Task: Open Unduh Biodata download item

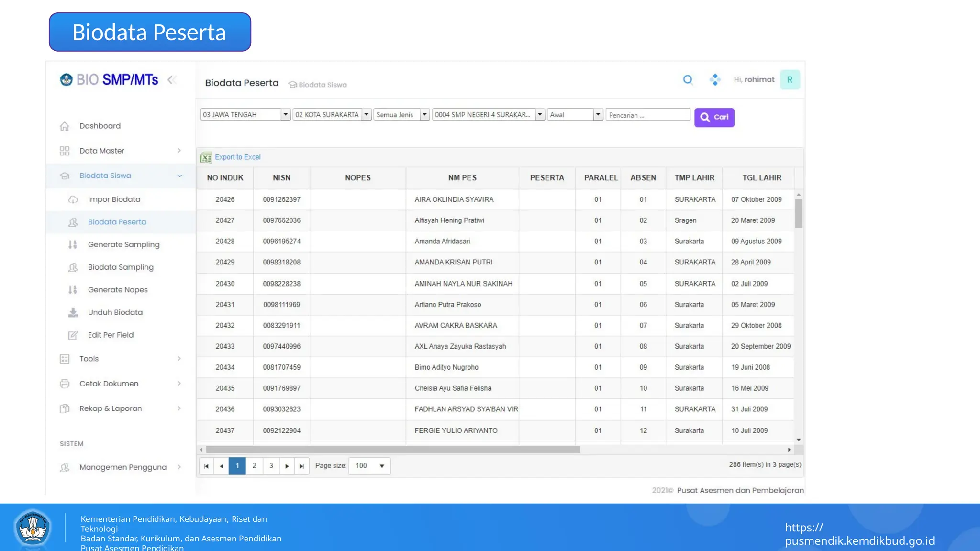Action: [x=115, y=312]
